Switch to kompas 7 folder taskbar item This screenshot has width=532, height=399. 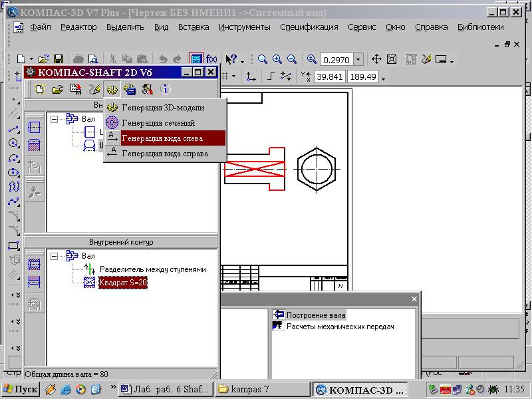(x=263, y=389)
